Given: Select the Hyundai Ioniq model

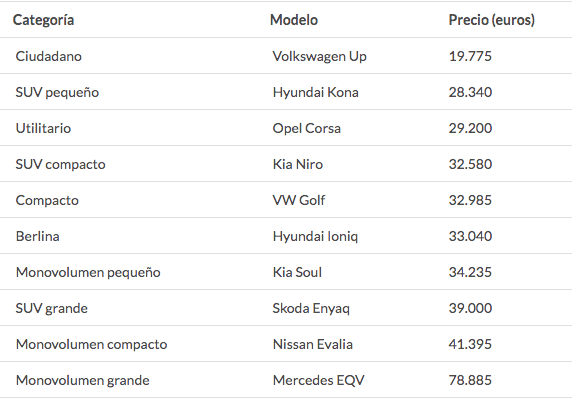Looking at the screenshot, I should [315, 236].
